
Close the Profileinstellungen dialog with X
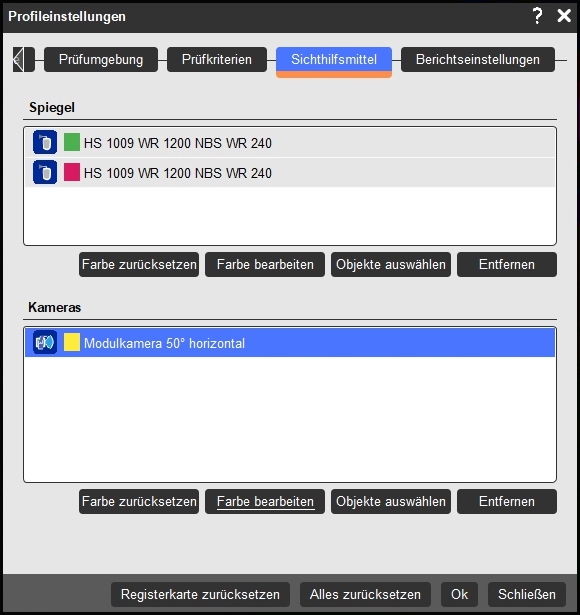[x=564, y=16]
